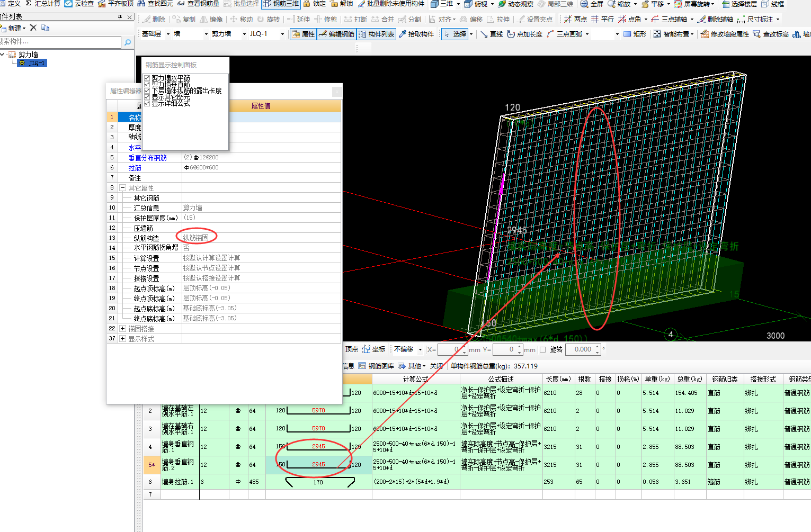Click the 汇总计算 sigma icon
This screenshot has width=811, height=532.
[28, 4]
